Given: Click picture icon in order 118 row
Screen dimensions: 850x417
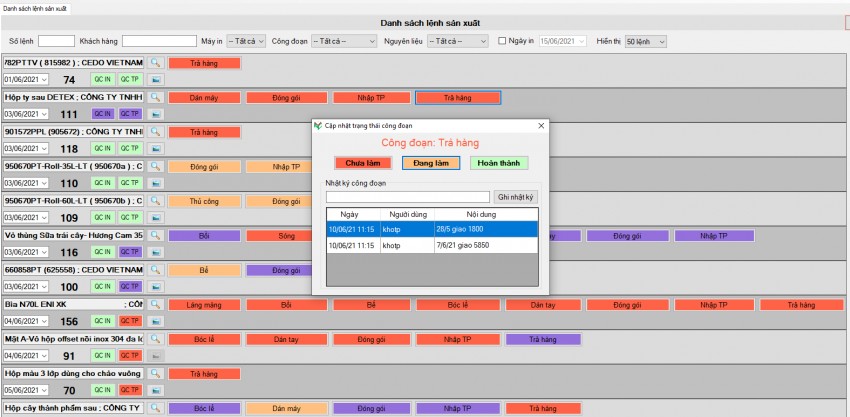Looking at the screenshot, I should pyautogui.click(x=156, y=149).
